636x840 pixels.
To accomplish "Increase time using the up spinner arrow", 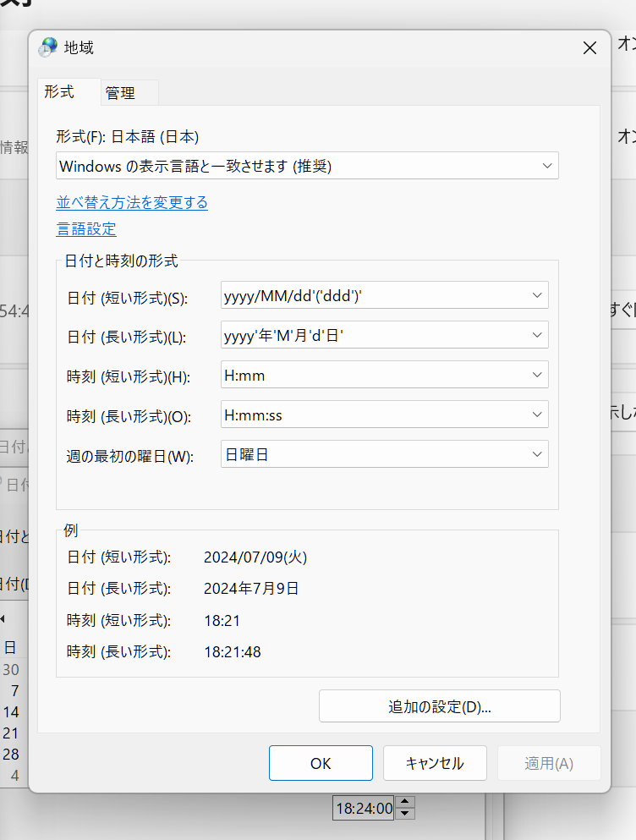I will 406,802.
